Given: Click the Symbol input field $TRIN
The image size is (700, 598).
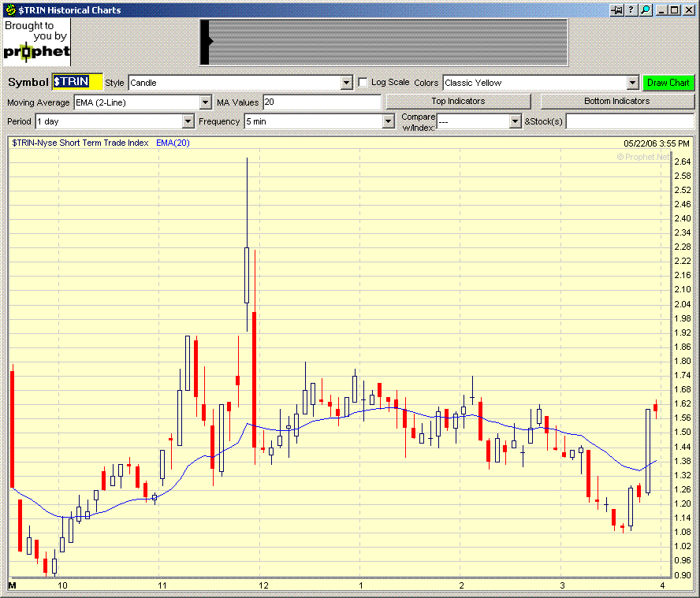Looking at the screenshot, I should pos(77,82).
